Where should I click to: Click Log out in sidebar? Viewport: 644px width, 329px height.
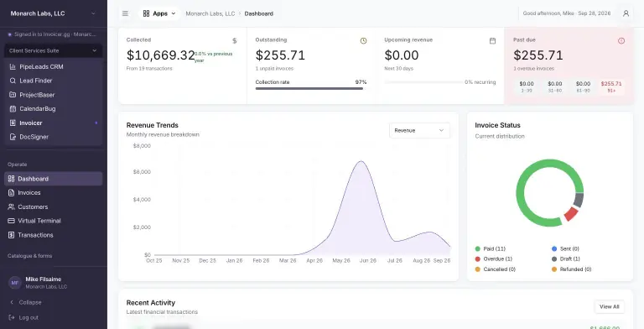[29, 317]
